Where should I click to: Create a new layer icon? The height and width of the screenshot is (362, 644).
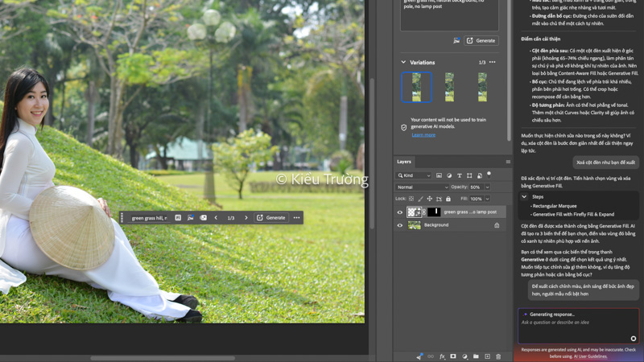point(487,356)
